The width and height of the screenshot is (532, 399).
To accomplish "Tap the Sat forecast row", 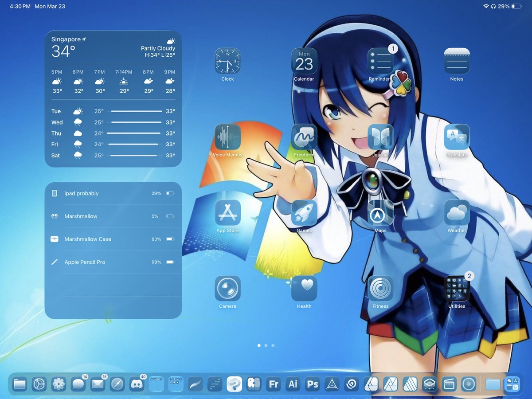I will 113,156.
